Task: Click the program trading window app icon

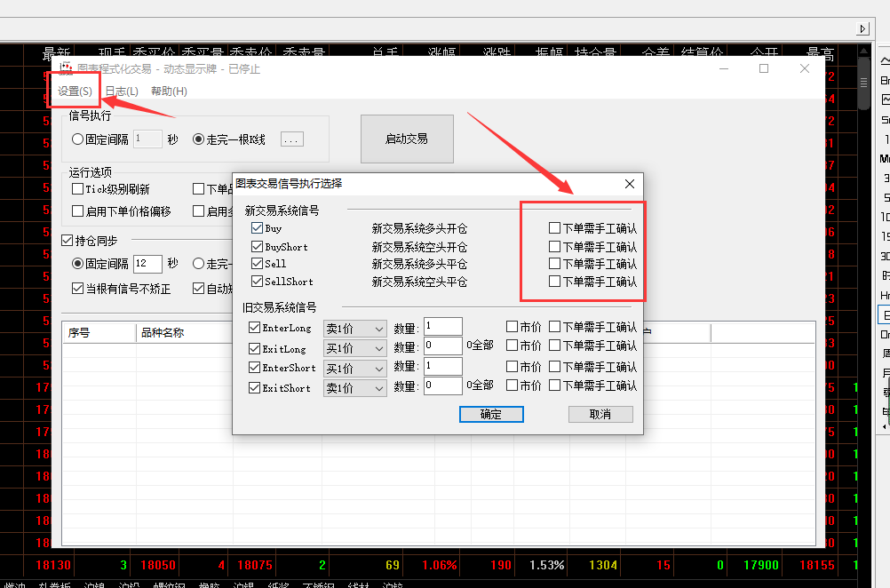Action: 66,68
